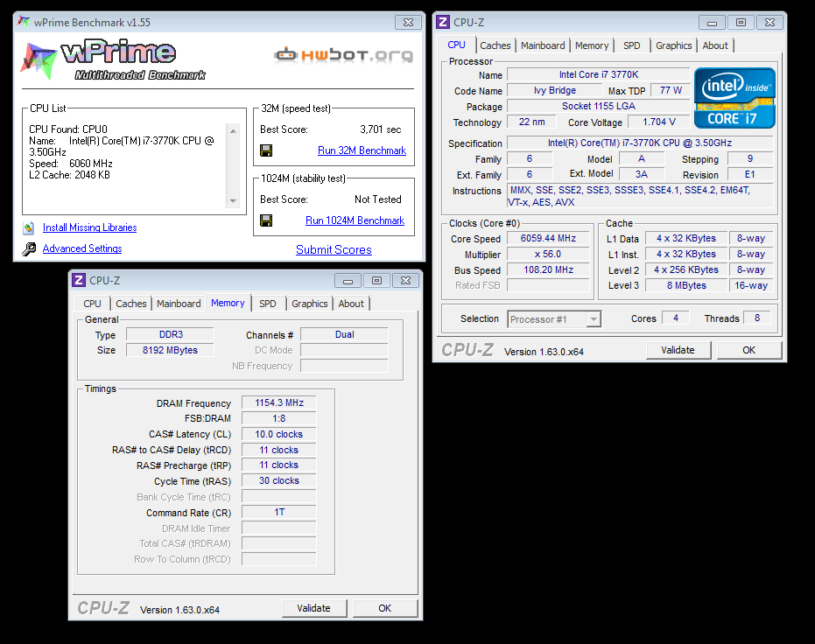Click the FSB:DRAM 1:8 field
Screen dimensions: 815x644
click(x=279, y=418)
